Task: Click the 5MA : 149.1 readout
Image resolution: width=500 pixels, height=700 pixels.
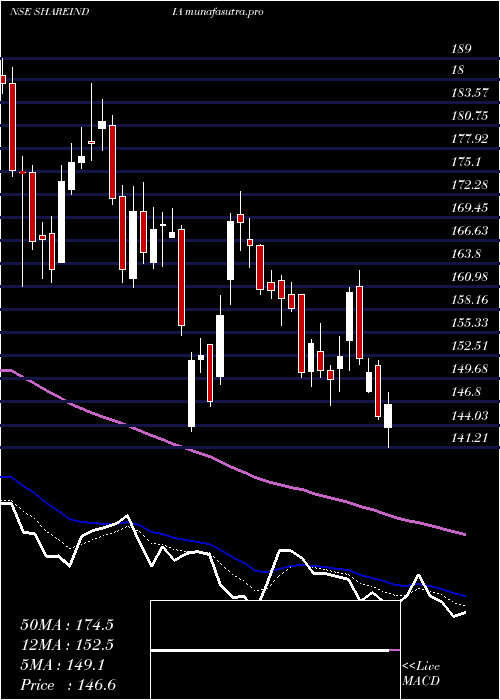Action: pos(63,665)
